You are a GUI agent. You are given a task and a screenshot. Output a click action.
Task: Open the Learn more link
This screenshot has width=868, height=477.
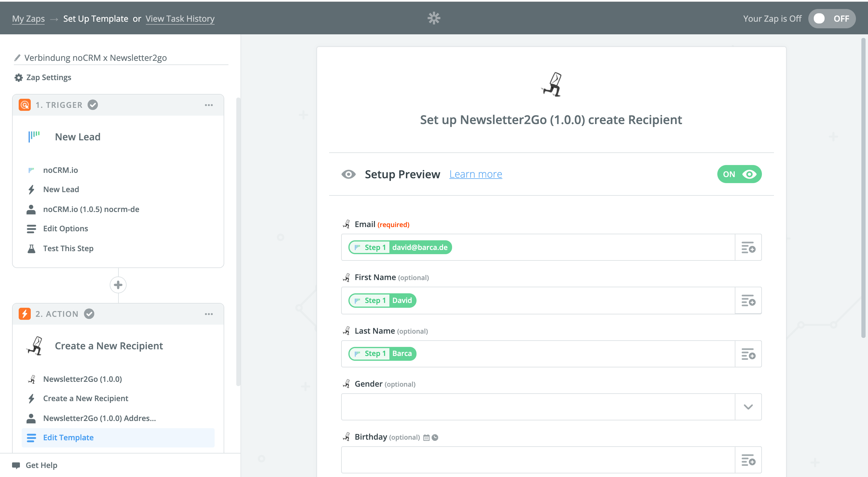tap(476, 174)
